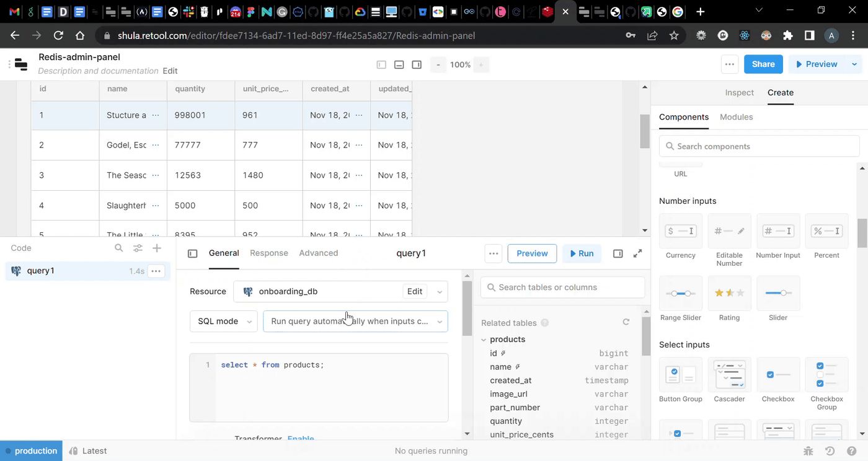Click the Run query button
Image resolution: width=868 pixels, height=461 pixels.
(581, 253)
